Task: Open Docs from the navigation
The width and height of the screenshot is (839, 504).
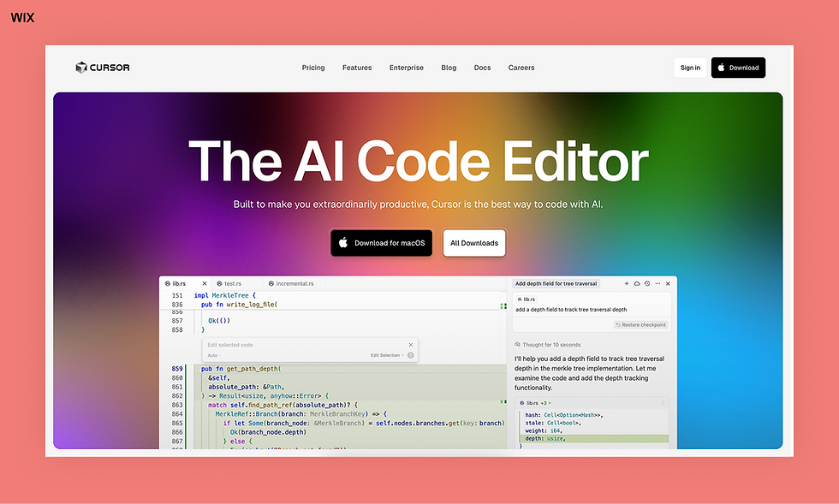Action: coord(482,68)
